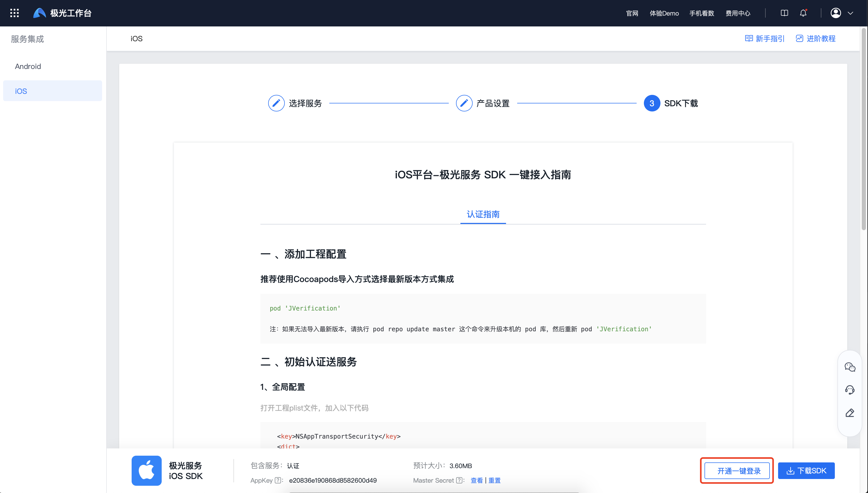
Task: Open 手机看数 in the top navigation
Action: 701,13
